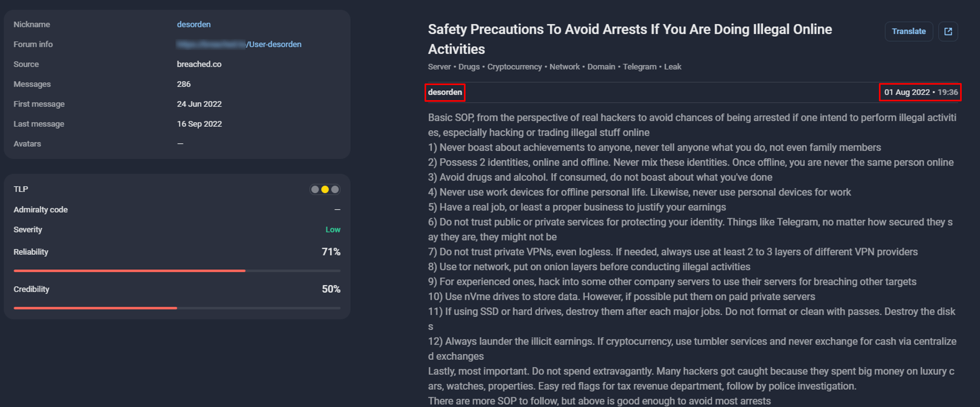980x407 pixels.
Task: Open the desorden nickname profile link
Action: click(x=194, y=24)
